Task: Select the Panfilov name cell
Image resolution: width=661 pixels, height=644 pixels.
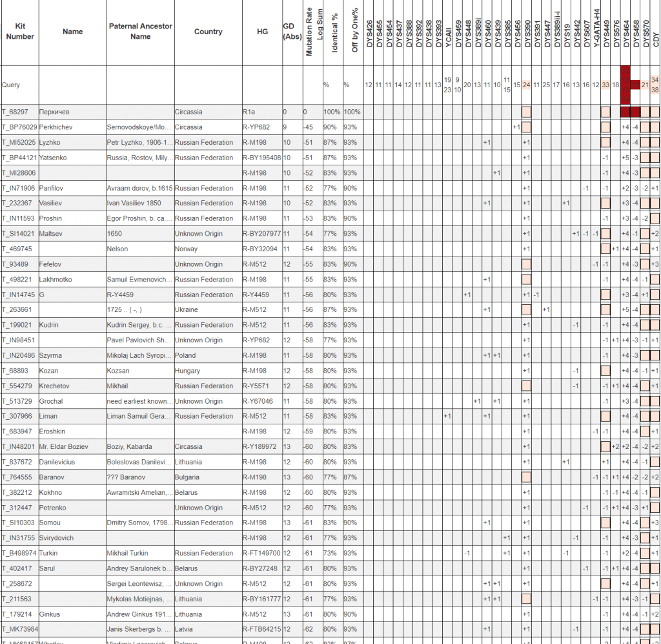Action: [x=53, y=188]
